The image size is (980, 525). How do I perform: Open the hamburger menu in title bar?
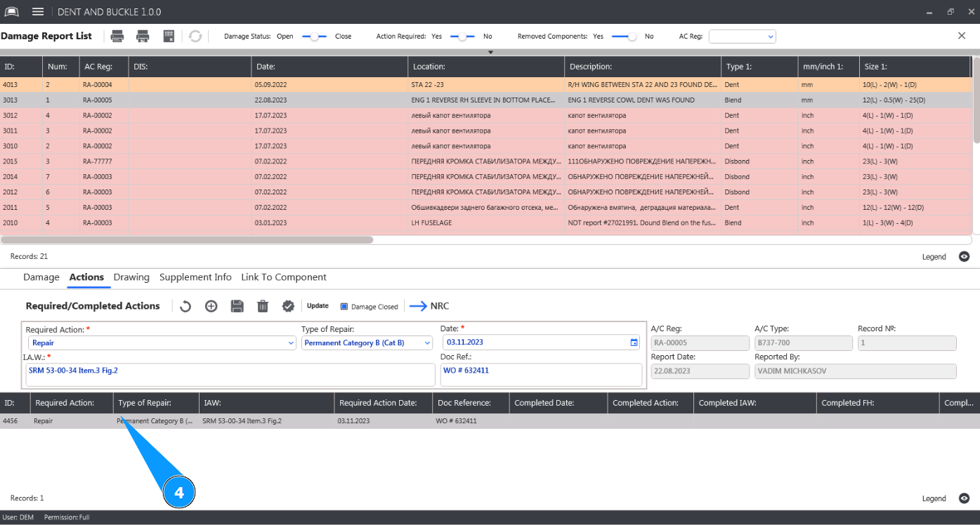pyautogui.click(x=38, y=12)
